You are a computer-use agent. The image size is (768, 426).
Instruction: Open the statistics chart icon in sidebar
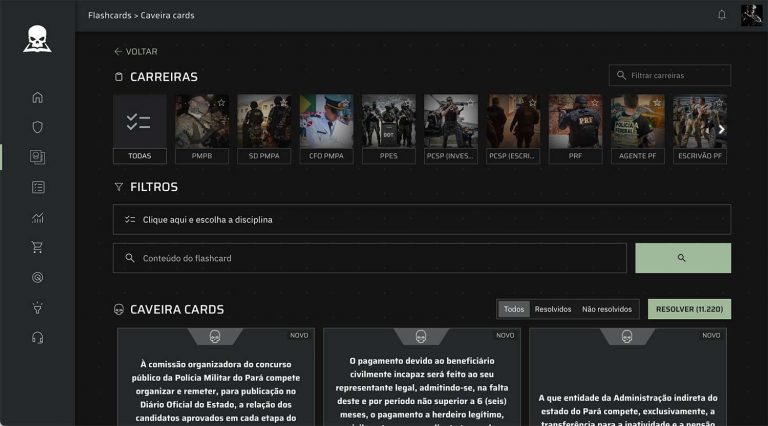(38, 217)
